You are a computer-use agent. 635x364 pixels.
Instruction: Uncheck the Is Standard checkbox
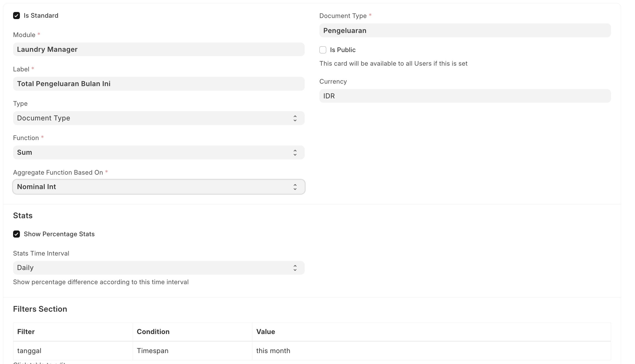(17, 16)
